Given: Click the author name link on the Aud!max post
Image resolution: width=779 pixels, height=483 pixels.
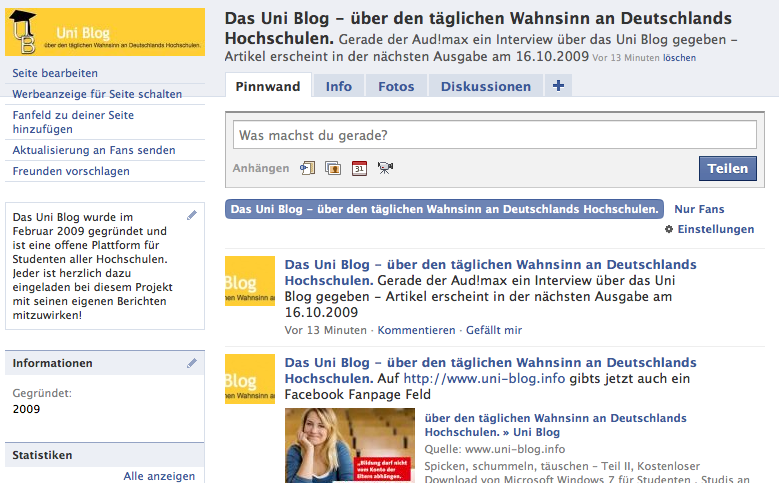Looking at the screenshot, I should pyautogui.click(x=490, y=272).
